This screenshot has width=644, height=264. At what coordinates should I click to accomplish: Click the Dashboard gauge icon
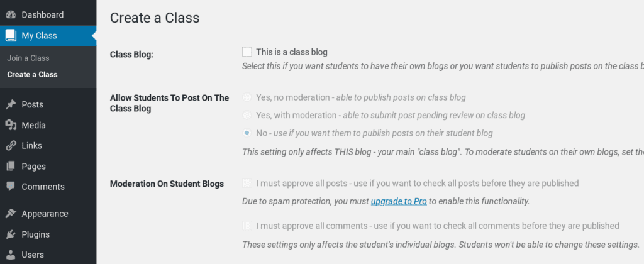(11, 15)
